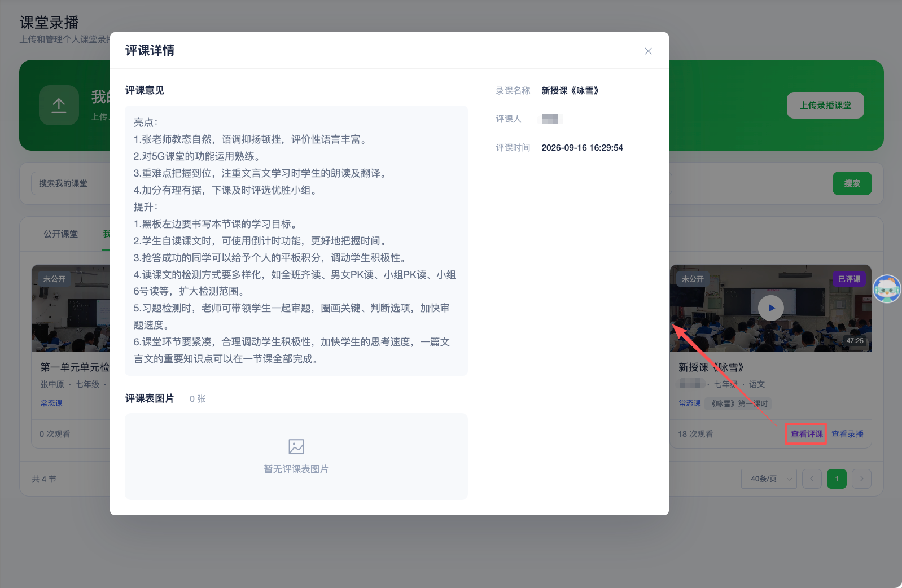Click the 常态课 tag on 咏雪 card
902x588 pixels.
pyautogui.click(x=690, y=403)
